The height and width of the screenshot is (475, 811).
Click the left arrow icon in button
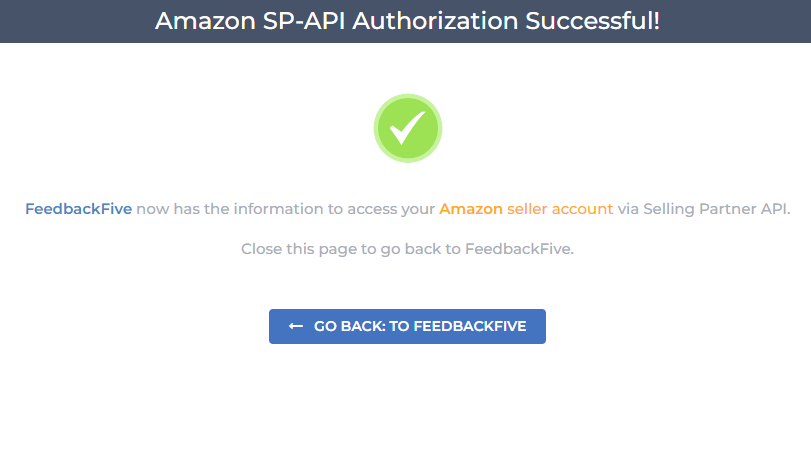point(295,327)
